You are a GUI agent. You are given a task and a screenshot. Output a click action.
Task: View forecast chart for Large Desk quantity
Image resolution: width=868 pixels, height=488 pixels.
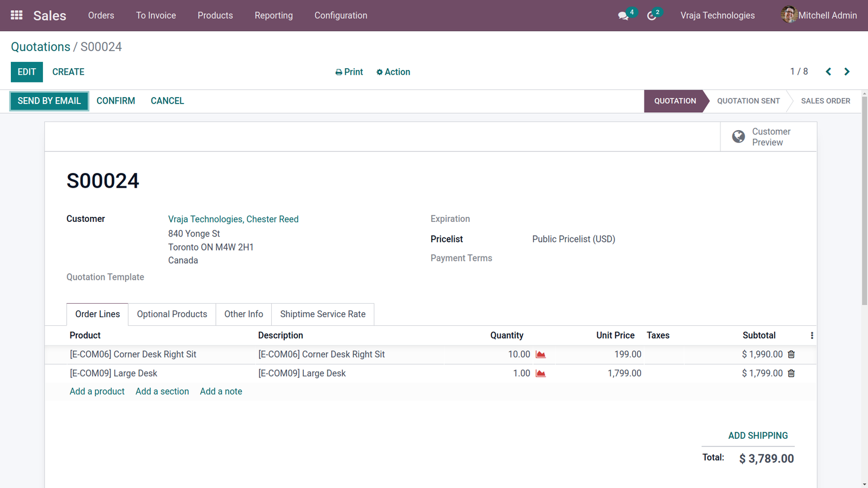[x=540, y=373]
